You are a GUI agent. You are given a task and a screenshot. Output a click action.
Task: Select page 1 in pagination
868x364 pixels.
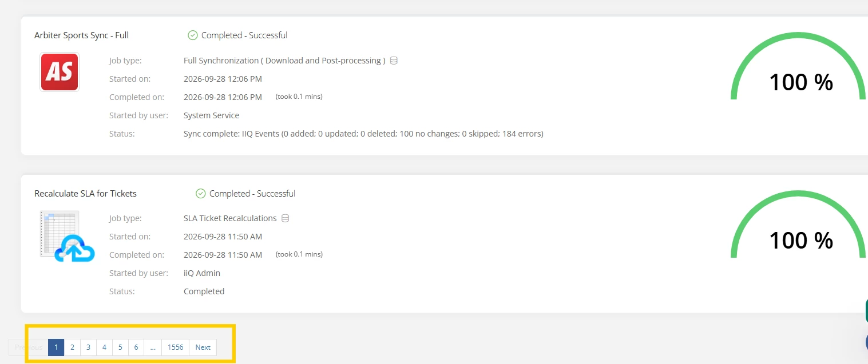coord(56,347)
